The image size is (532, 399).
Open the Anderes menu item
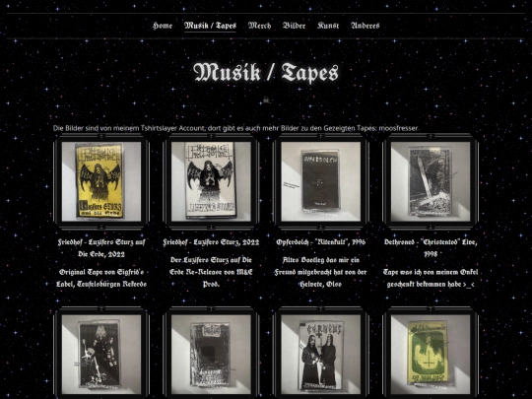366,26
